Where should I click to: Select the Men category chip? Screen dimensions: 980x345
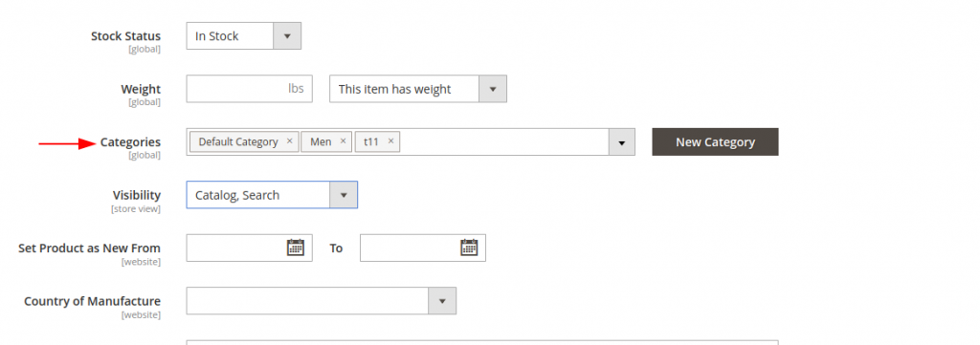(321, 141)
